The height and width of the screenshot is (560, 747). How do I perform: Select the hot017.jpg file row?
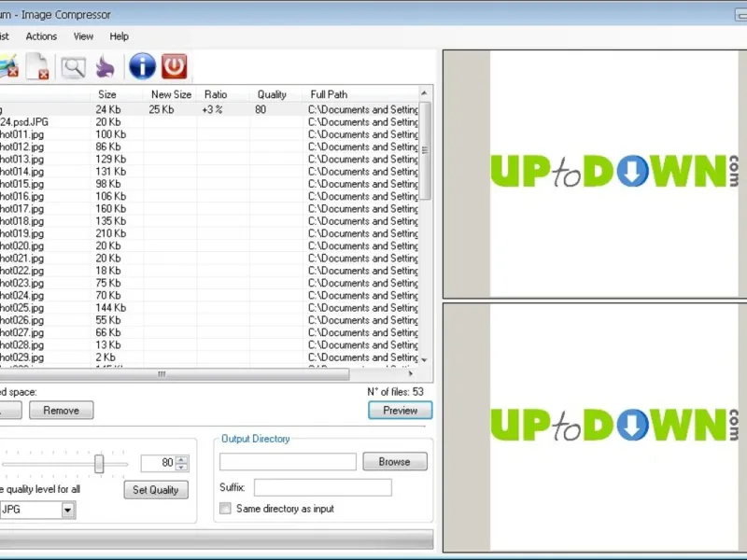[209, 208]
